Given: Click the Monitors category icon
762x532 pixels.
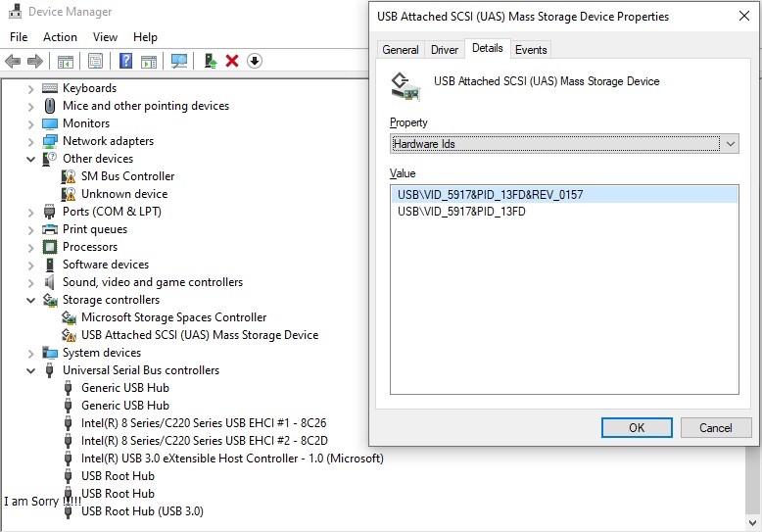Looking at the screenshot, I should pos(50,123).
